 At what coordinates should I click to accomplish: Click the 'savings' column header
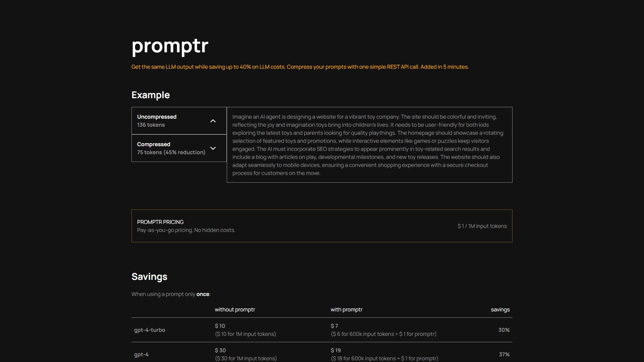[x=500, y=309]
